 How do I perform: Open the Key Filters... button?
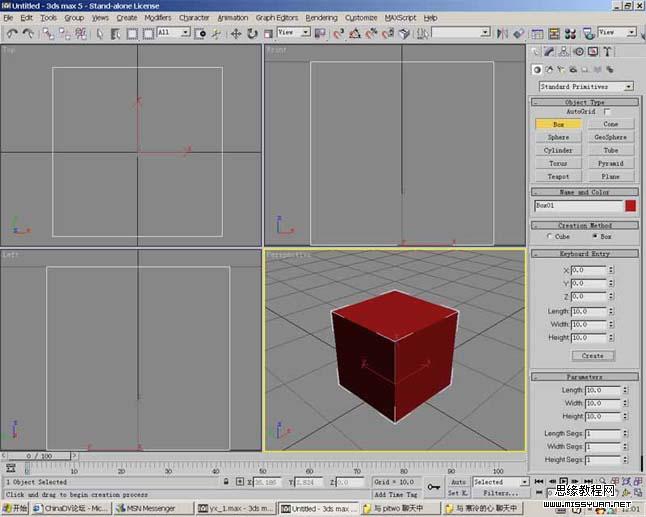[x=500, y=493]
